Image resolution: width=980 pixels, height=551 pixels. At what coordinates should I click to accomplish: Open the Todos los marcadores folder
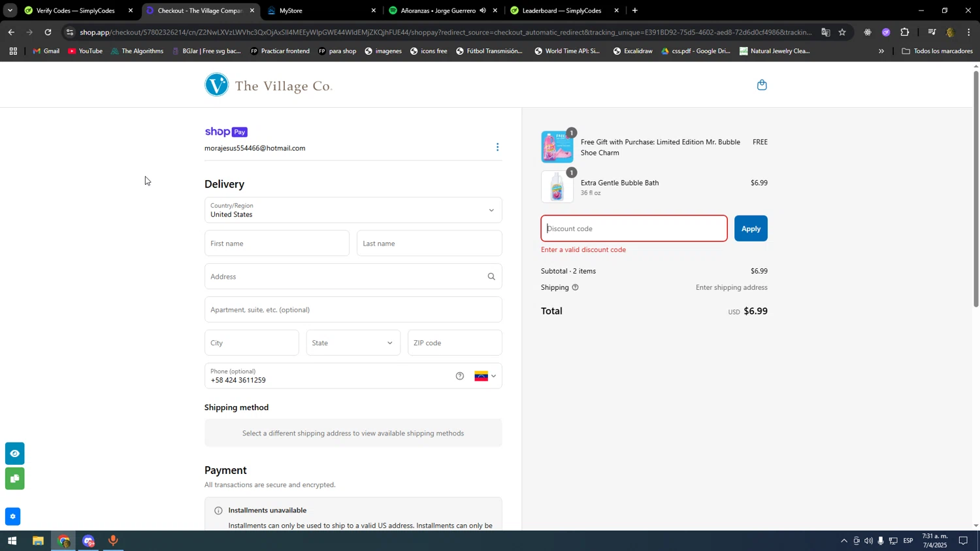click(x=937, y=51)
